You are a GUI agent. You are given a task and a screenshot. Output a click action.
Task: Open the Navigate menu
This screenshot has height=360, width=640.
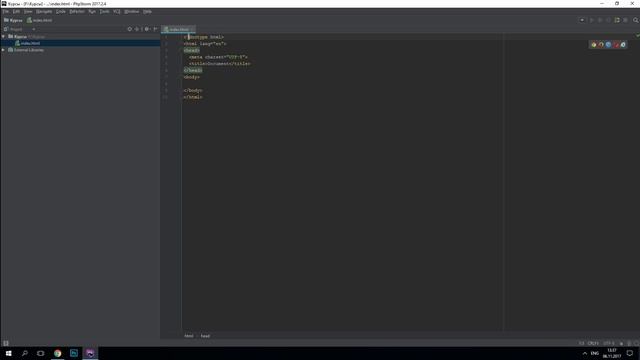(44, 11)
